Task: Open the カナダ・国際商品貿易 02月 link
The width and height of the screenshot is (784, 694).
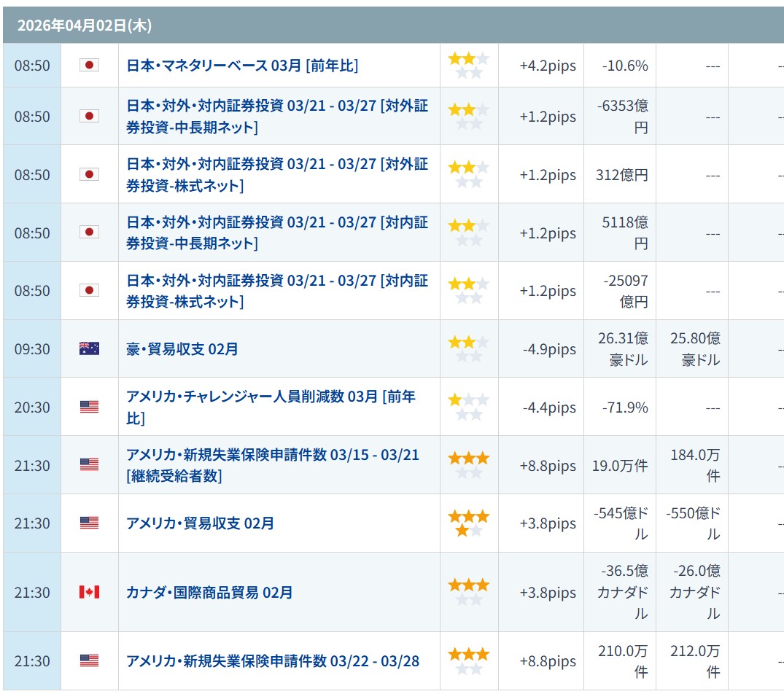Action: pyautogui.click(x=209, y=592)
